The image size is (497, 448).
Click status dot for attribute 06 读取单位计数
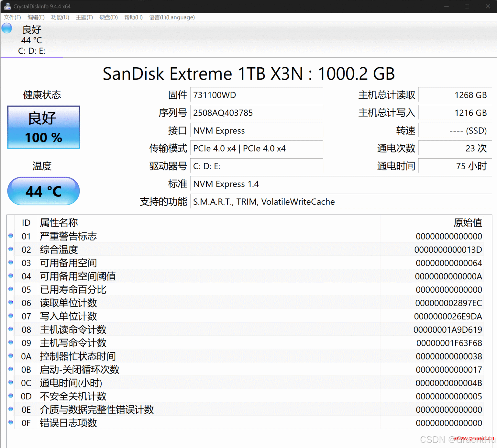coord(11,303)
